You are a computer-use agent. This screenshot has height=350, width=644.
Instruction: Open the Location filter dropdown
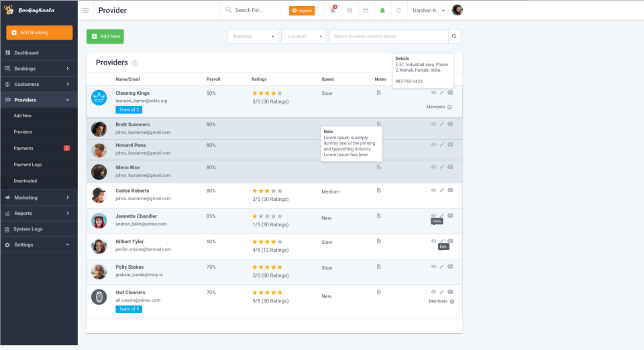tap(304, 36)
